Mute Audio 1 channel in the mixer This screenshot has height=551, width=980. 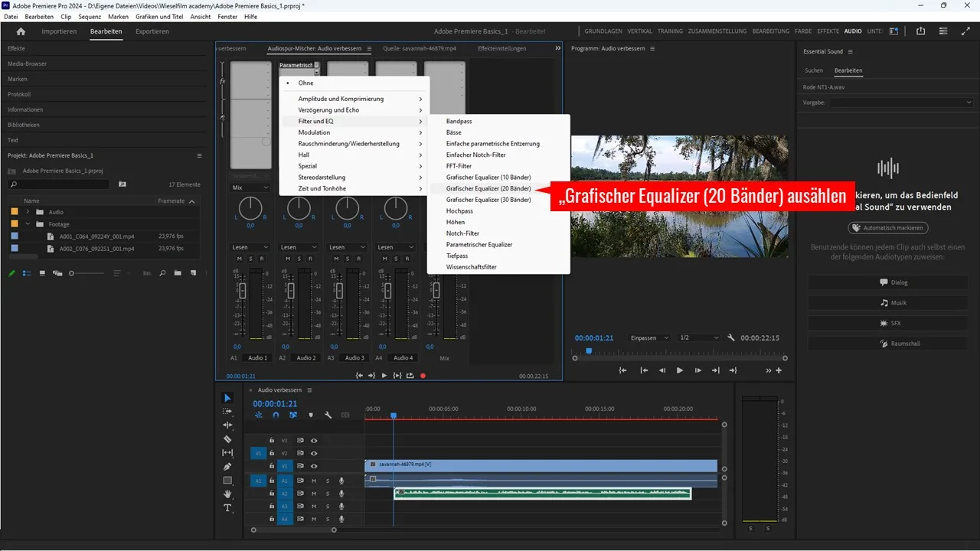tap(240, 259)
